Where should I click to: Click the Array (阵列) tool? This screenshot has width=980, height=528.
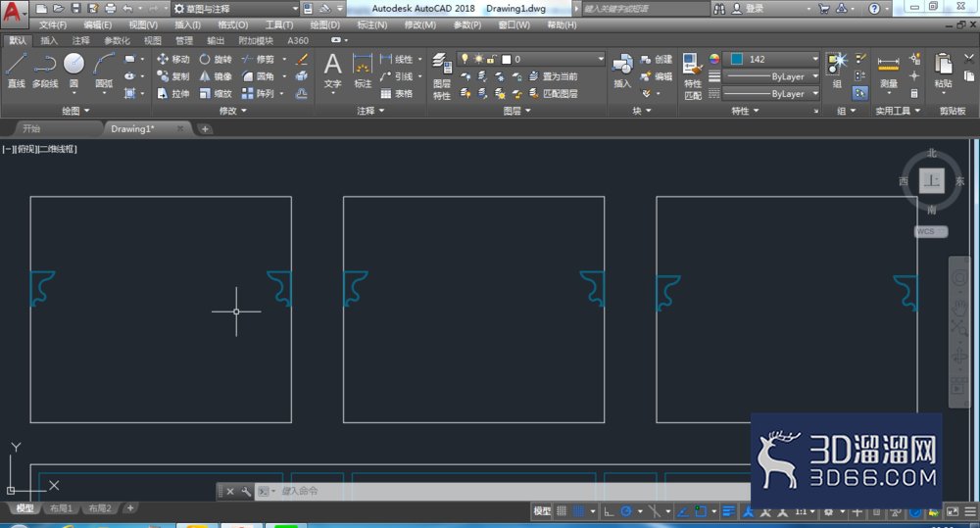[x=258, y=93]
